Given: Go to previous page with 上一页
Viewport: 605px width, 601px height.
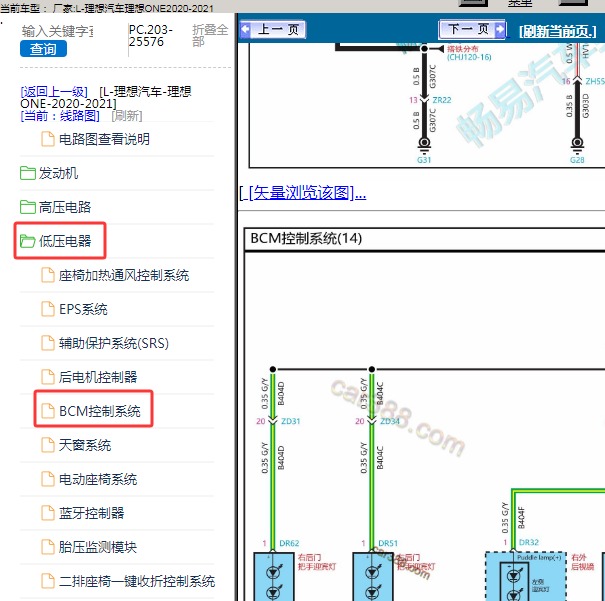Looking at the screenshot, I should (x=272, y=29).
